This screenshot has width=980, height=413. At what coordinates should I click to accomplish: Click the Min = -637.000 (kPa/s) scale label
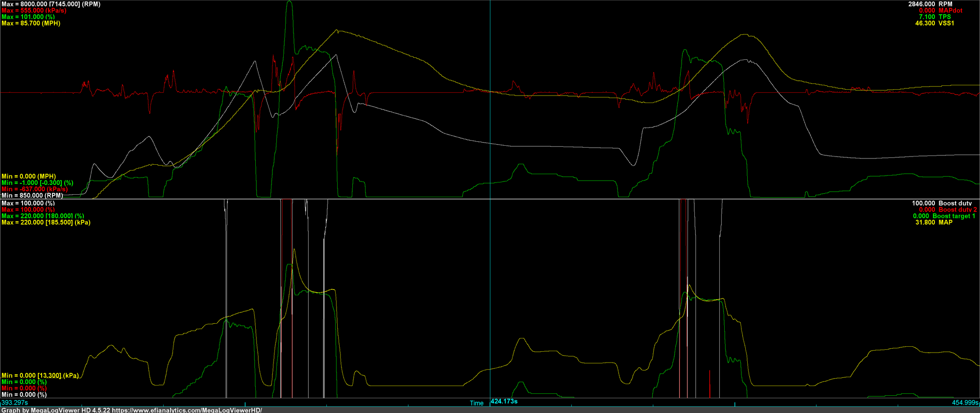(34, 189)
